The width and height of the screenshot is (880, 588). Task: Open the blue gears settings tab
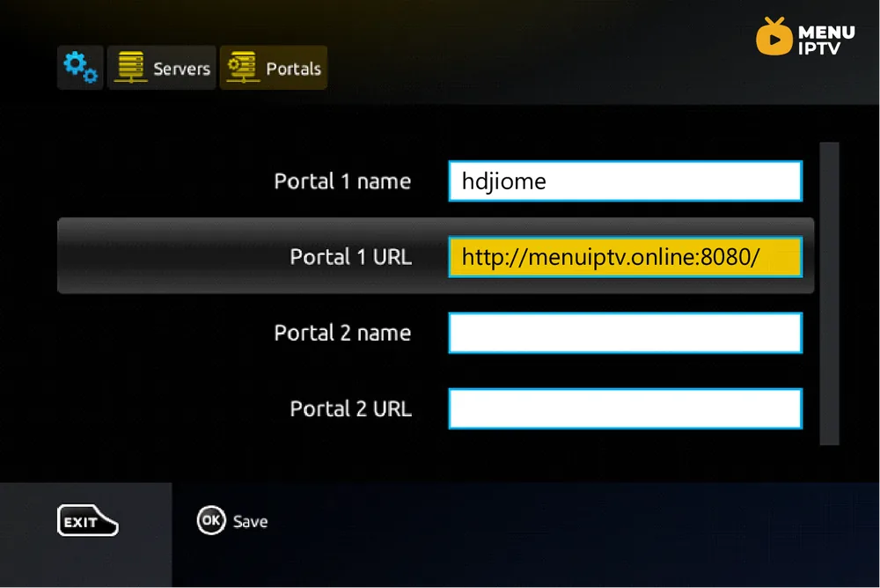[x=80, y=68]
